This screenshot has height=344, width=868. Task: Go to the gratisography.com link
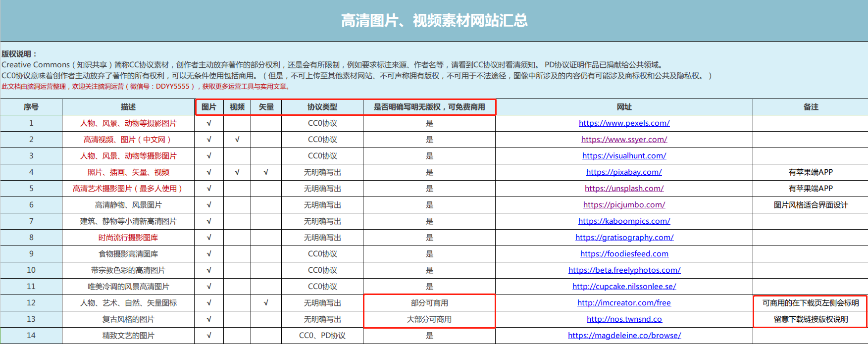tap(624, 238)
